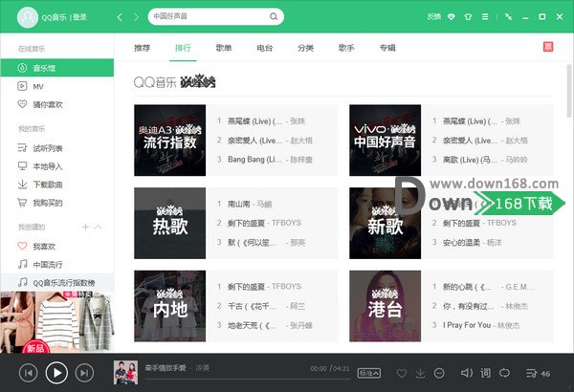Switch to mini mode icon
The height and width of the screenshot is (392, 574).
tap(509, 17)
